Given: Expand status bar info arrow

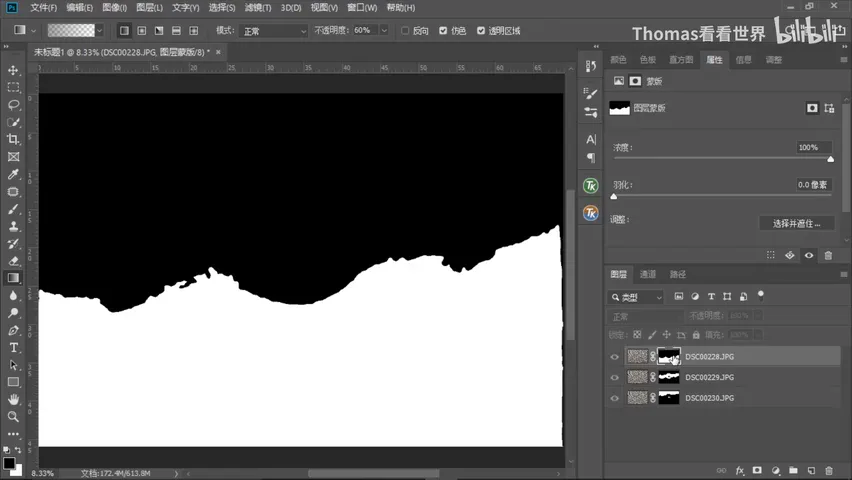Looking at the screenshot, I should [177, 474].
